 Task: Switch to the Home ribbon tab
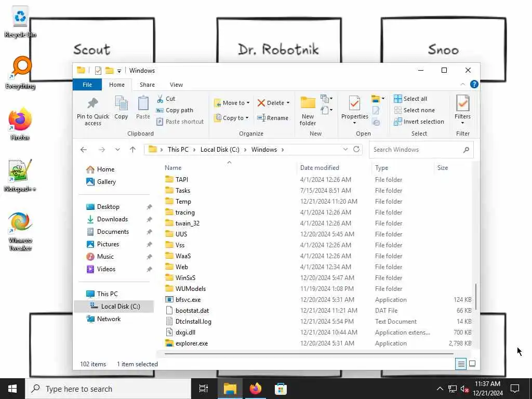click(x=117, y=85)
